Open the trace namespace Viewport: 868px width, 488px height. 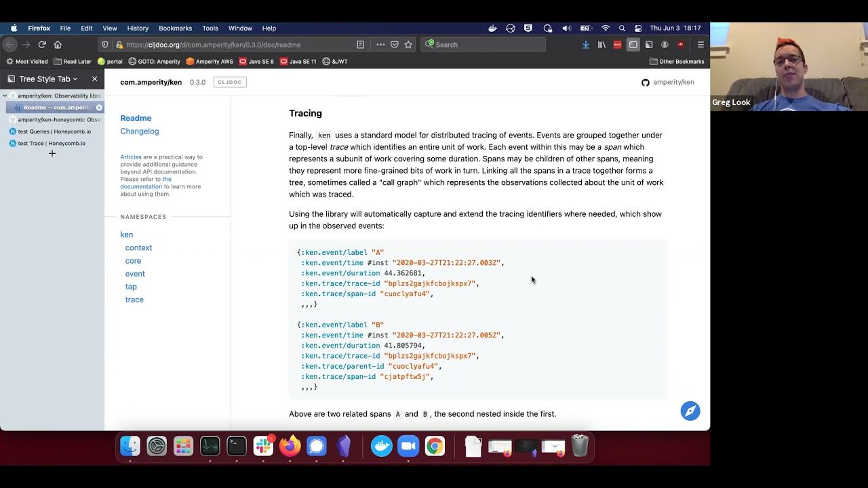[x=134, y=300]
